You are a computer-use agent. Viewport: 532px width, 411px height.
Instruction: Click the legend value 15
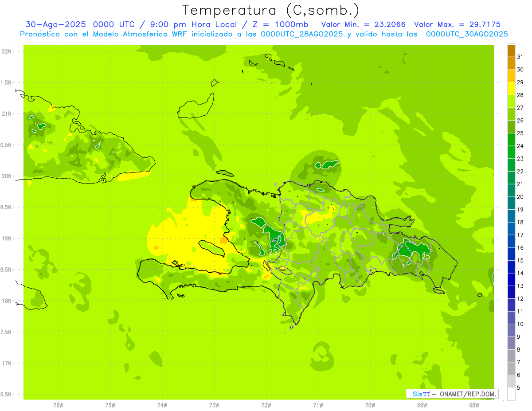pyautogui.click(x=520, y=261)
